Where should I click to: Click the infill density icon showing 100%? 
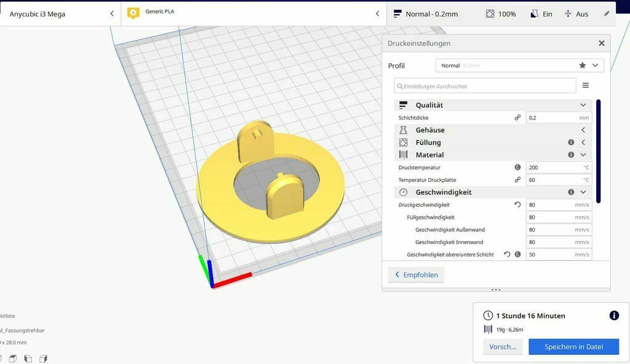click(489, 14)
